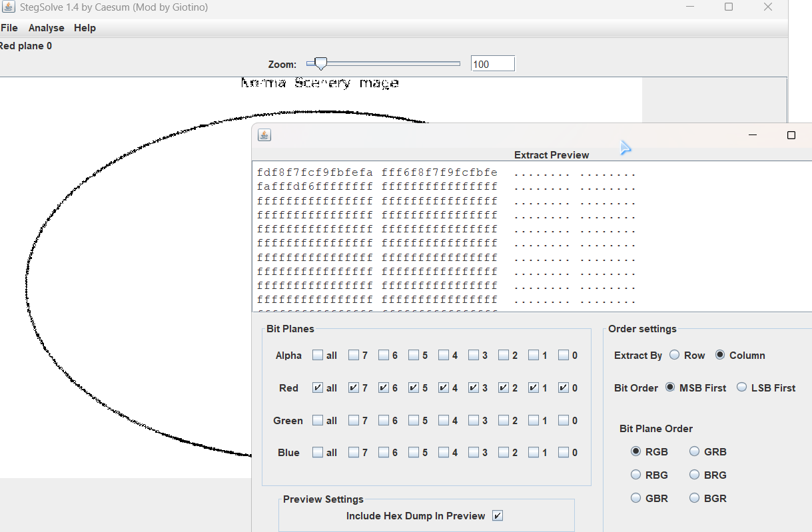This screenshot has width=812, height=532.
Task: Uncheck the Red bit 0 checkbox
Action: [564, 388]
